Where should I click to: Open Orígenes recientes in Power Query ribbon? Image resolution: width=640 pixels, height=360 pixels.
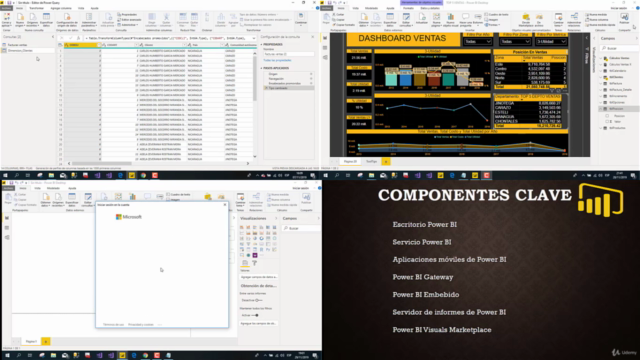click(33, 20)
